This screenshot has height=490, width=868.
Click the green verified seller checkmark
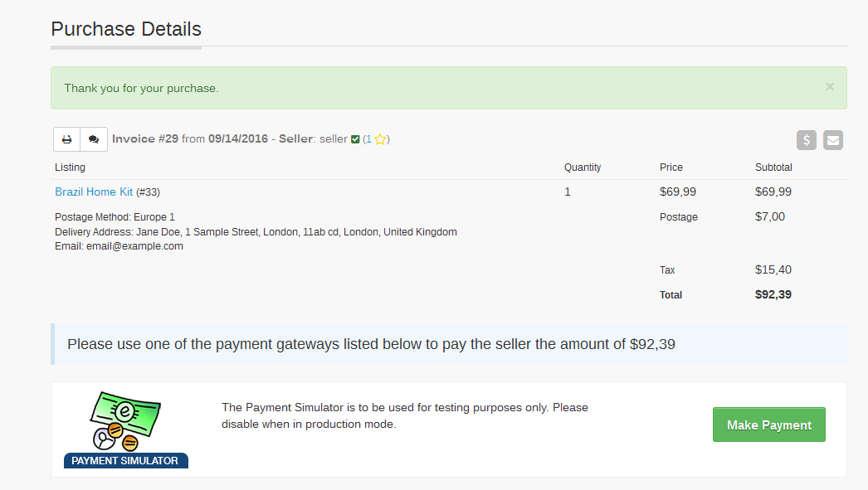[x=355, y=139]
